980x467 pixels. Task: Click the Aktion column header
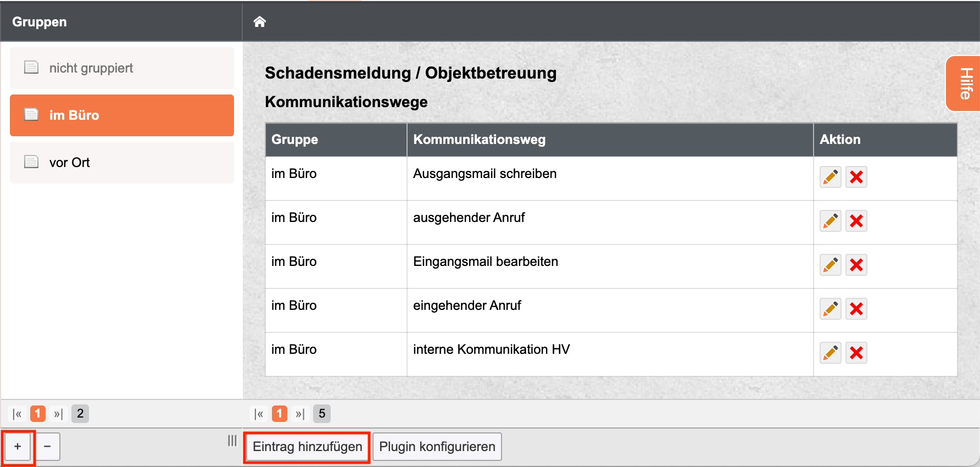tap(885, 140)
